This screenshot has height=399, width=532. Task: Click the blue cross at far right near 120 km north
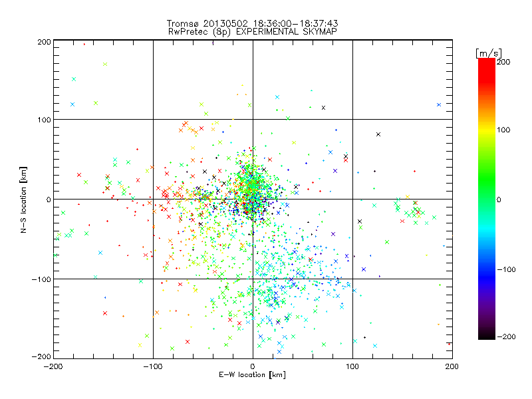point(439,105)
